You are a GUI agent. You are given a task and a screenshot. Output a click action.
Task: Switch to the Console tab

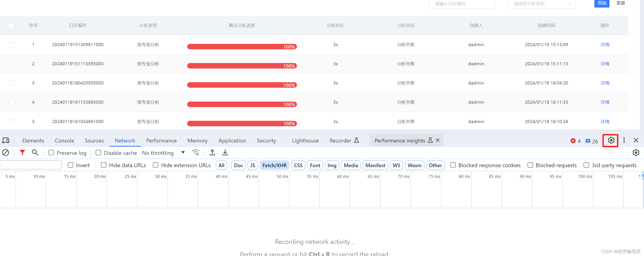(65, 140)
